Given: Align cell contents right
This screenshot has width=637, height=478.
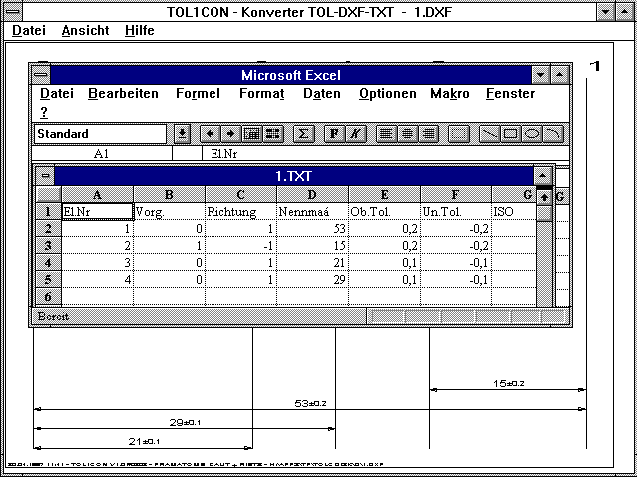Looking at the screenshot, I should [428, 134].
